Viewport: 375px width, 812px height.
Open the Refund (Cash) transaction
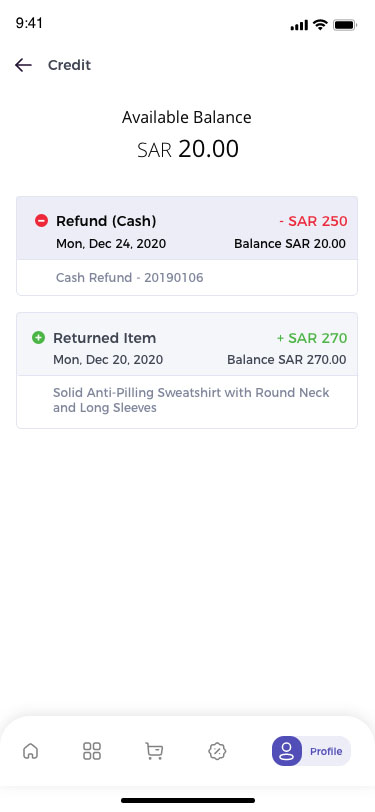[187, 246]
